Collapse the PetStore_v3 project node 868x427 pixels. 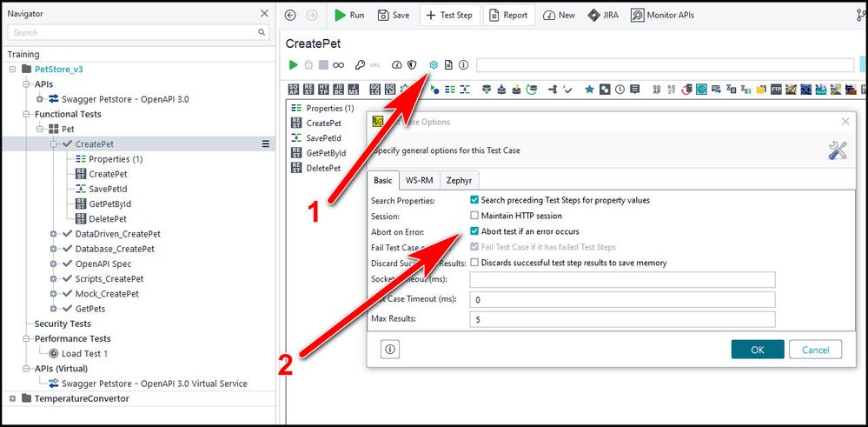point(12,70)
